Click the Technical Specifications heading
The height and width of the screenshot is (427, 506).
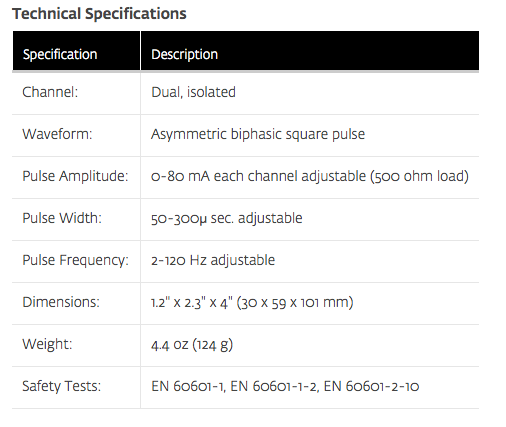tap(99, 14)
